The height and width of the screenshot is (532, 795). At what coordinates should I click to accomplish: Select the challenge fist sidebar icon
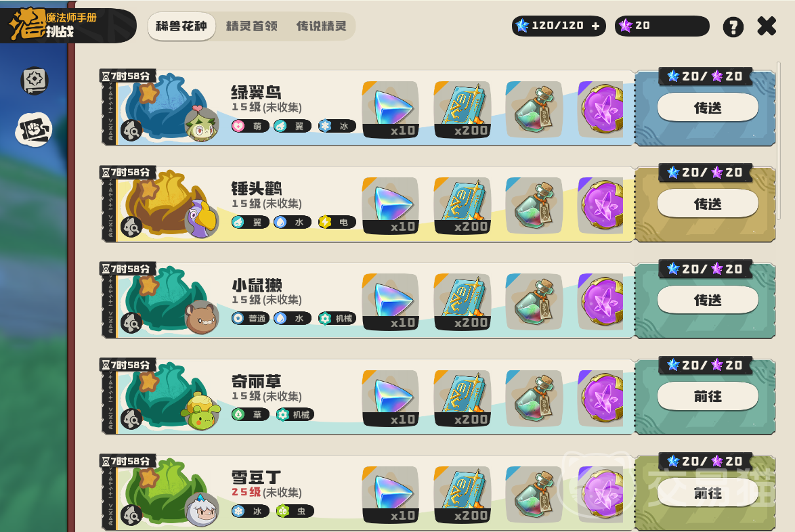pos(33,130)
